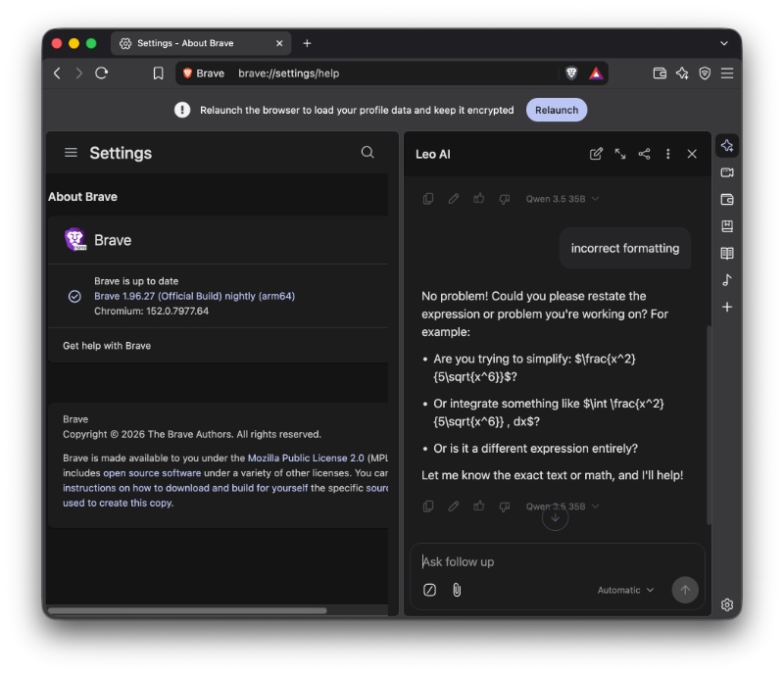
Task: Toggle Leo AI from the toolbar sparkle icon
Action: pos(682,73)
